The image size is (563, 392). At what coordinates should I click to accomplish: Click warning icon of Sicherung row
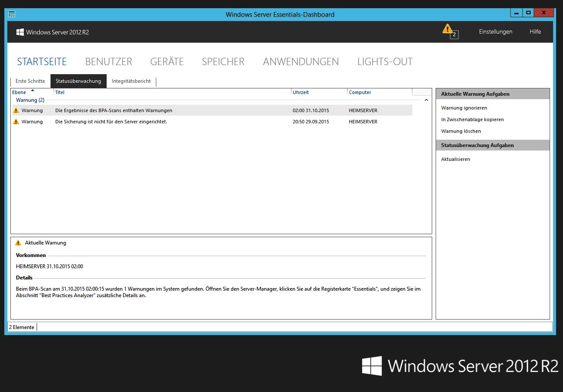(x=16, y=122)
